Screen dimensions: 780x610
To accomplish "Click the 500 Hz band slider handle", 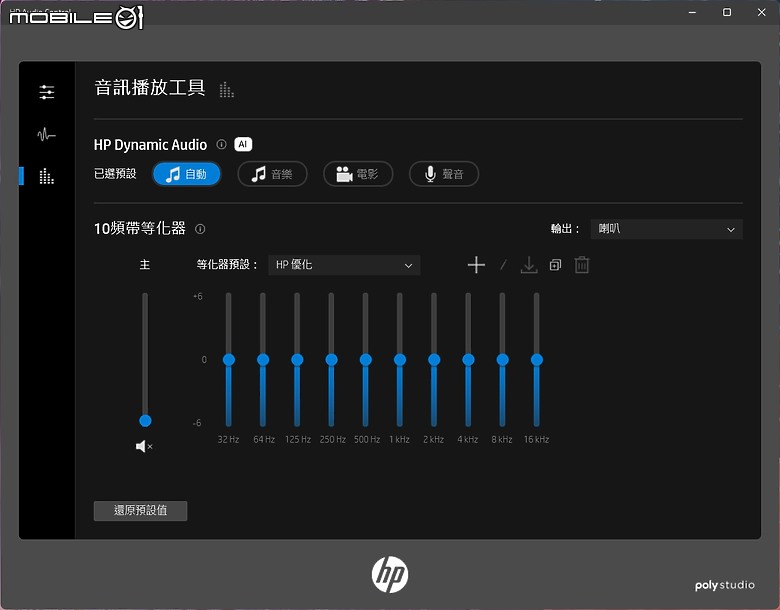I will point(366,360).
